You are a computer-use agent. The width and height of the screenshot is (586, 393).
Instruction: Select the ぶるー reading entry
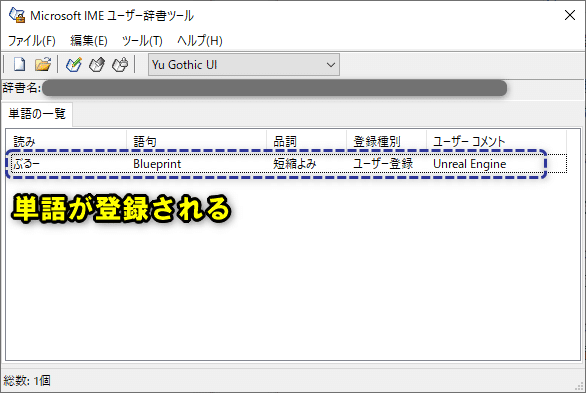27,164
